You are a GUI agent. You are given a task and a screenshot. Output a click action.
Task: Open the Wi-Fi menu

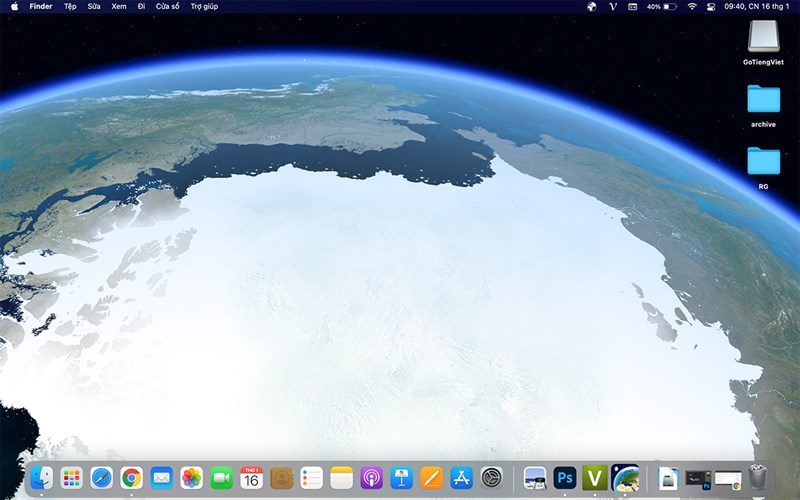(x=692, y=7)
